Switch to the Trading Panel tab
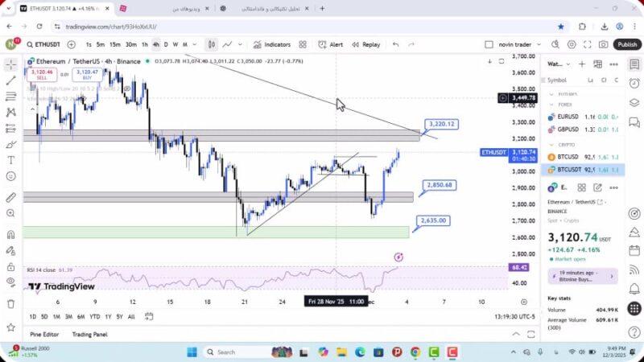Screen dimensions: 644x362 (x=89, y=334)
